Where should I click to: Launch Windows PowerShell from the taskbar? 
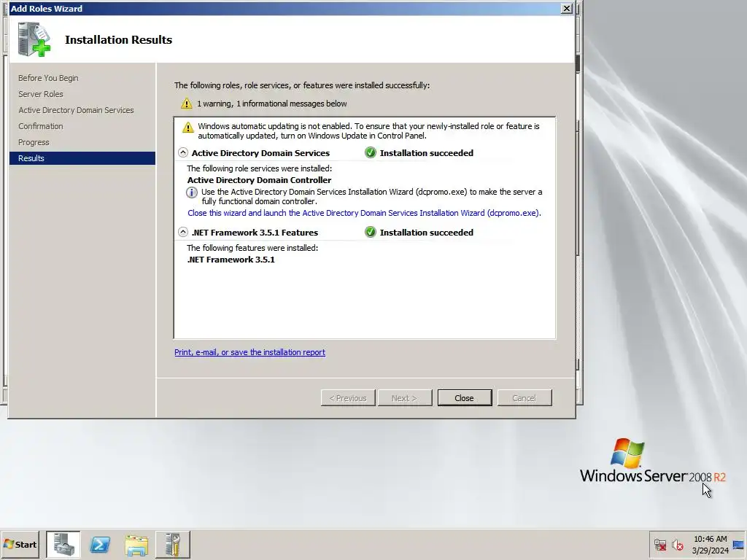coord(100,544)
